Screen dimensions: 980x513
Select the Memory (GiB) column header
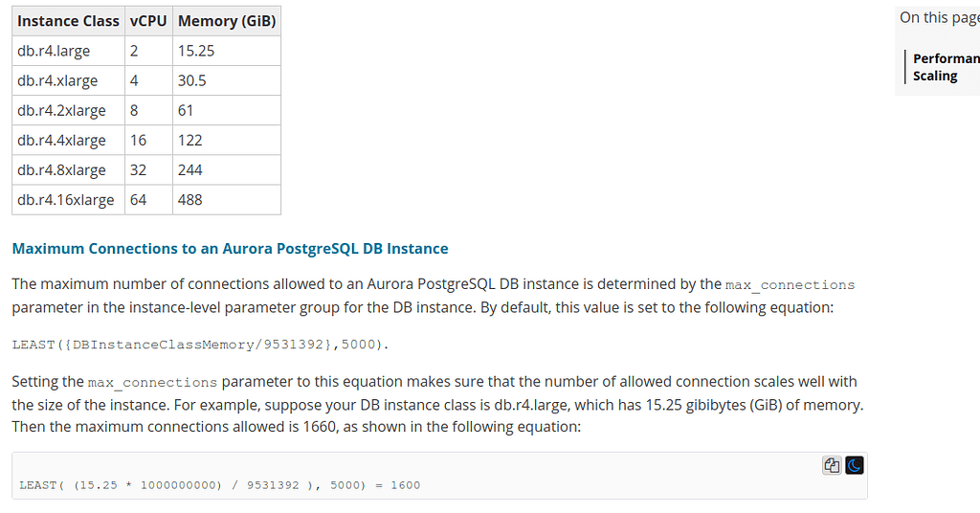pyautogui.click(x=227, y=21)
